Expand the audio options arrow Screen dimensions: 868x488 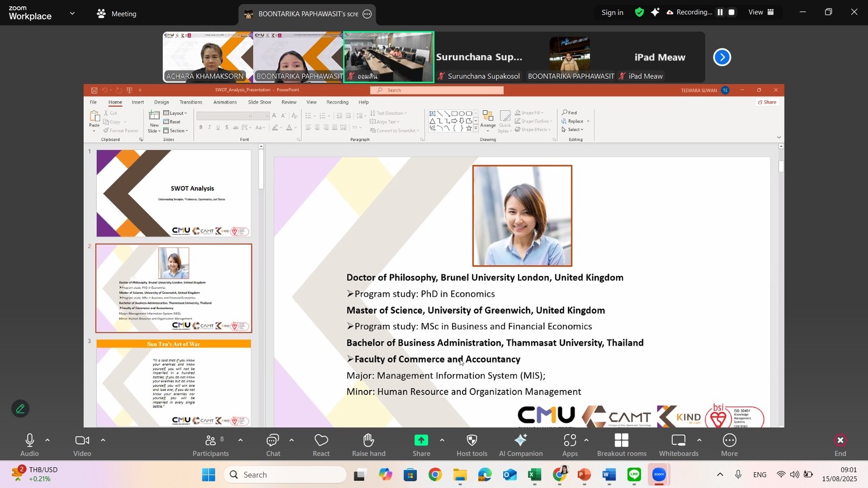[x=47, y=440]
